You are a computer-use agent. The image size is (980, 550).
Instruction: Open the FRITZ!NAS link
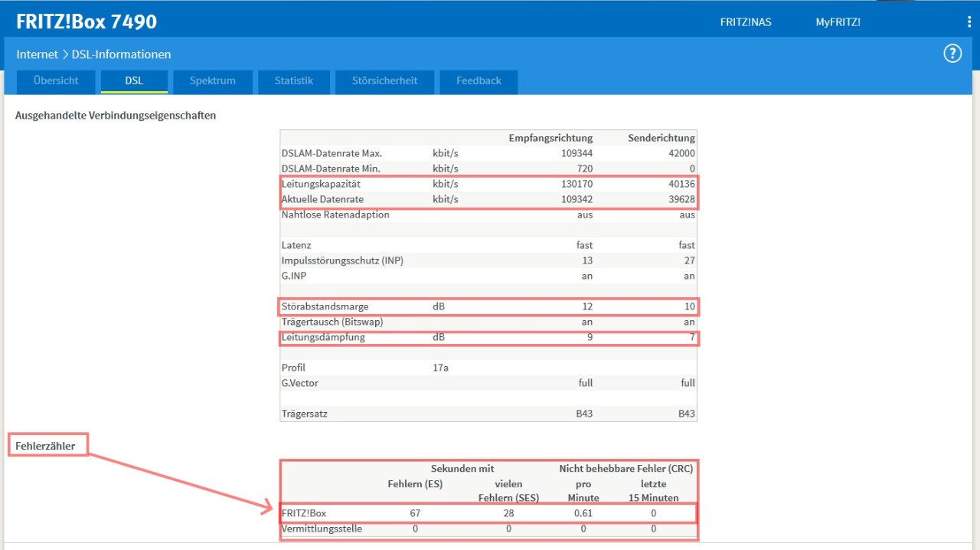[746, 22]
